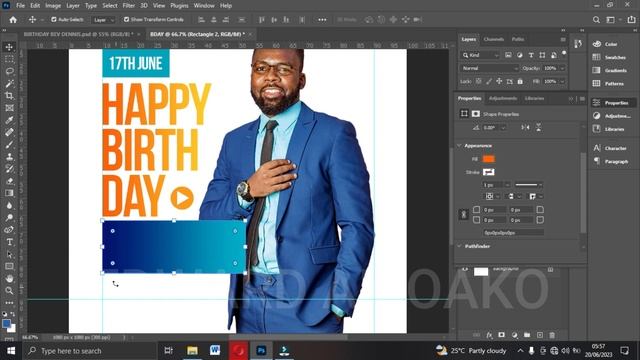Switch to BIRTHDAY REV DENNIS.psd document tab
Screen dimensions: 640x360
point(78,34)
